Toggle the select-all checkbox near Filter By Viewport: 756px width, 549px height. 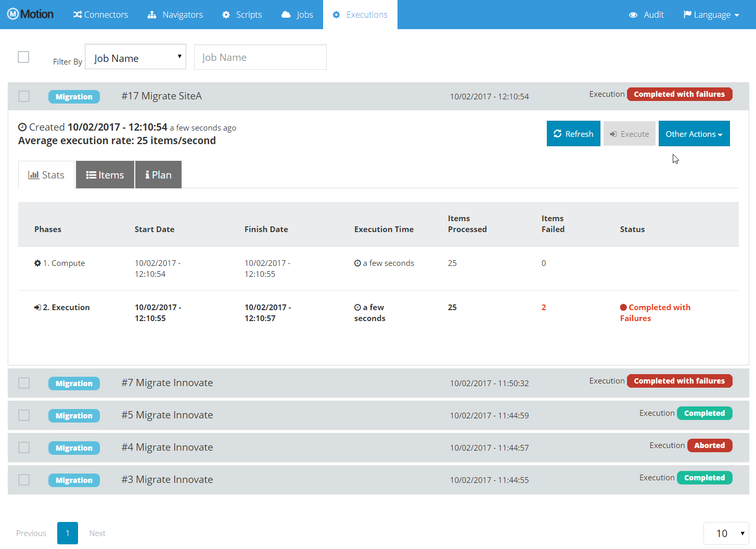click(23, 57)
